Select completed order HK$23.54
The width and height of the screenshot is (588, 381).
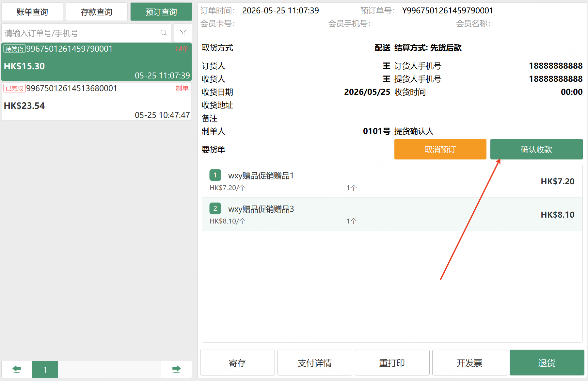(x=97, y=102)
